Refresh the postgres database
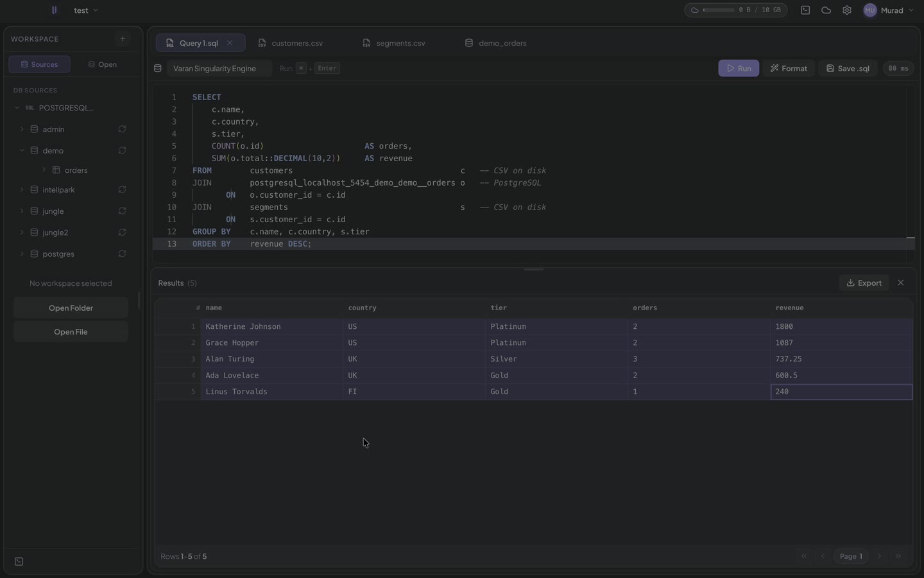This screenshot has width=924, height=578. 122,254
